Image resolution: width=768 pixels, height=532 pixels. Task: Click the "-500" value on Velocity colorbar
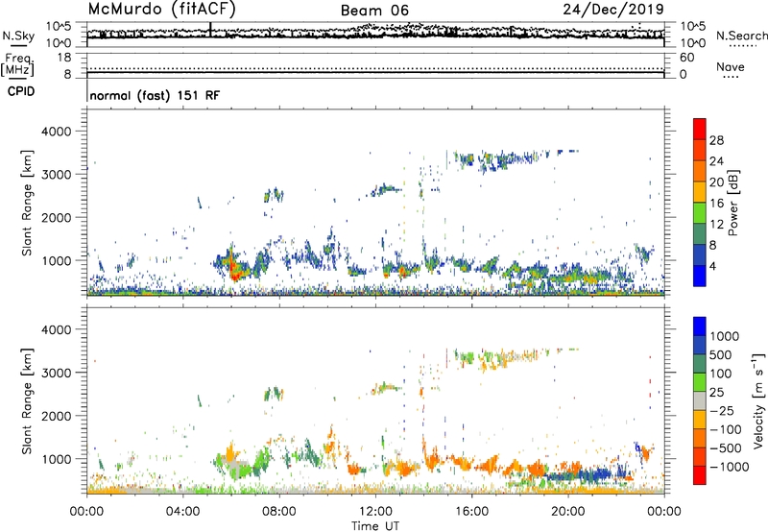[726, 448]
